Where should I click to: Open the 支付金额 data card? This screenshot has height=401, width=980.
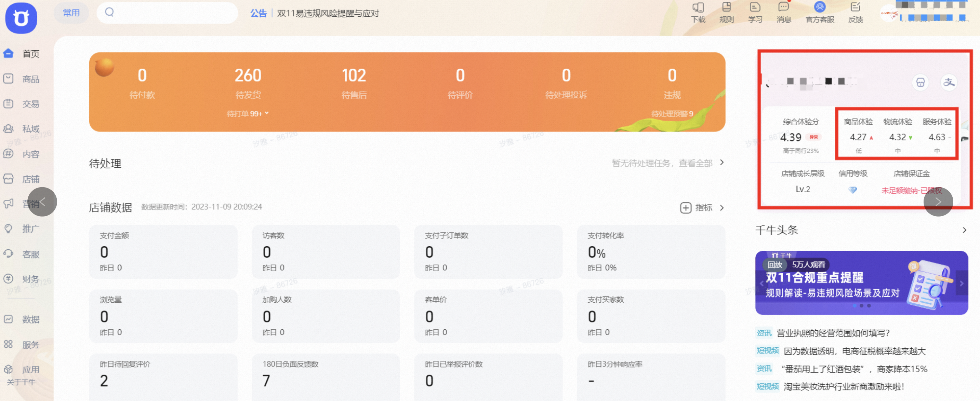tap(163, 252)
